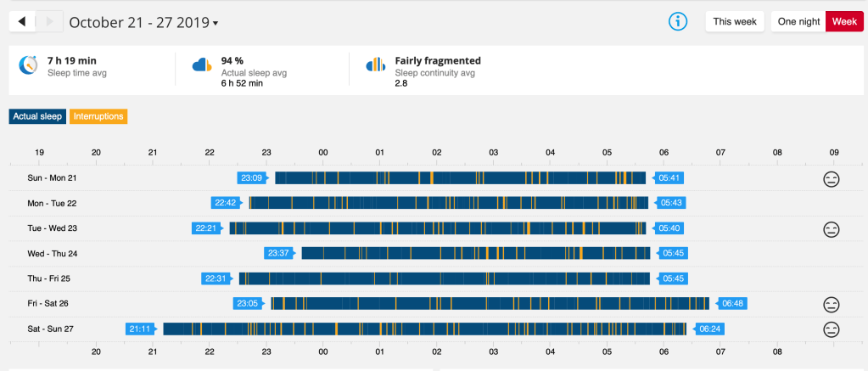Click the sleep time clock icon
868x371 pixels.
point(29,65)
